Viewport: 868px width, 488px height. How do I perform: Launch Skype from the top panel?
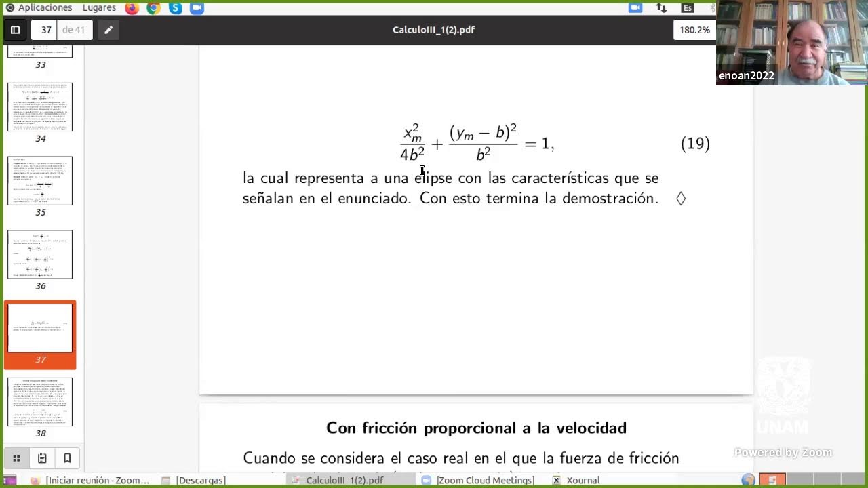[x=176, y=7]
